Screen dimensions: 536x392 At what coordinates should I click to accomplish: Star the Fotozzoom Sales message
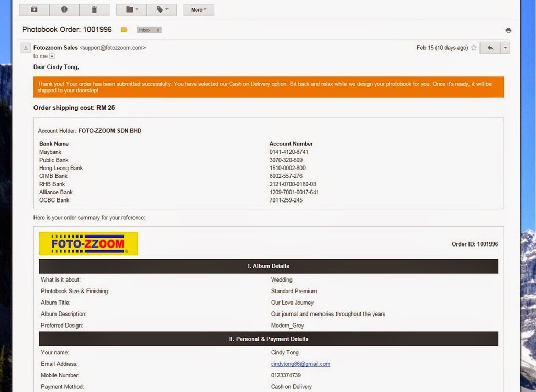(x=474, y=48)
